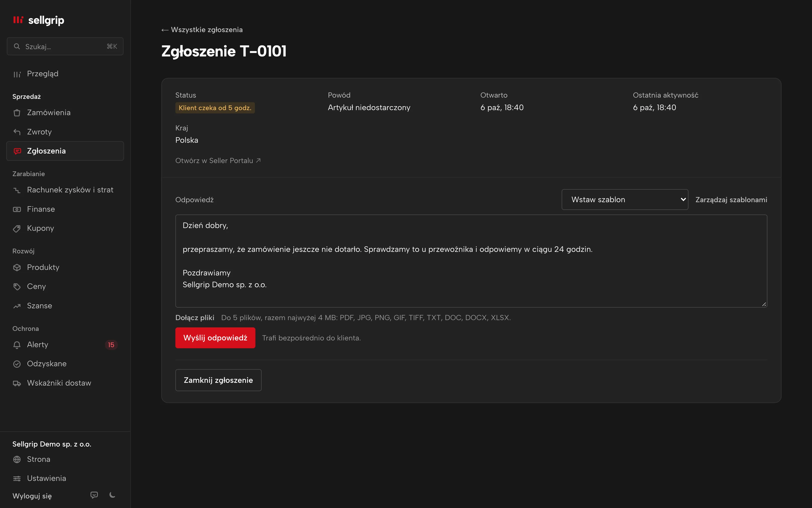Click the Zgłoszenia chat bubble icon

pos(17,151)
